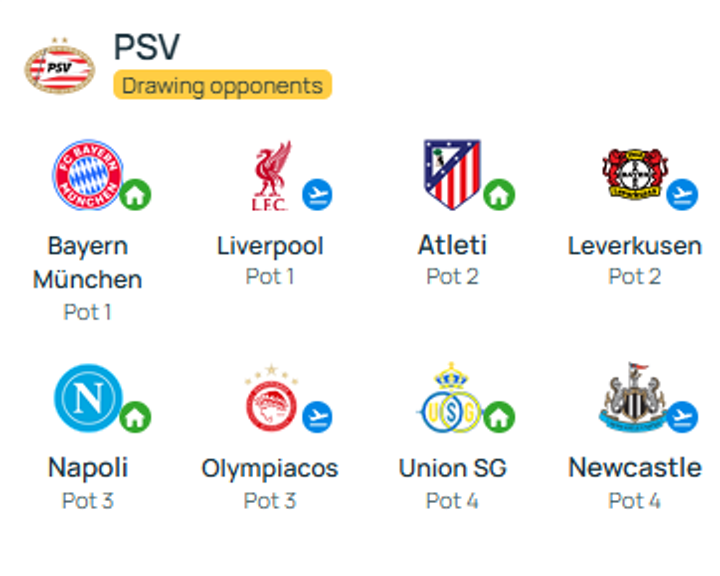Click away plane icon beside Olympiacos
The height and width of the screenshot is (576, 720).
tap(317, 415)
